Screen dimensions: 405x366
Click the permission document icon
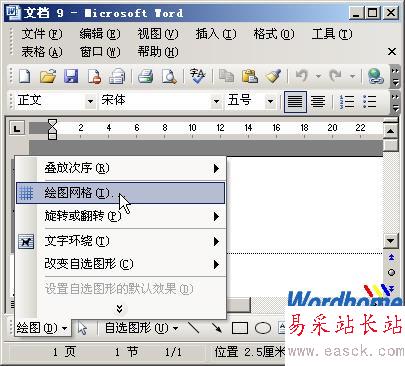point(94,76)
